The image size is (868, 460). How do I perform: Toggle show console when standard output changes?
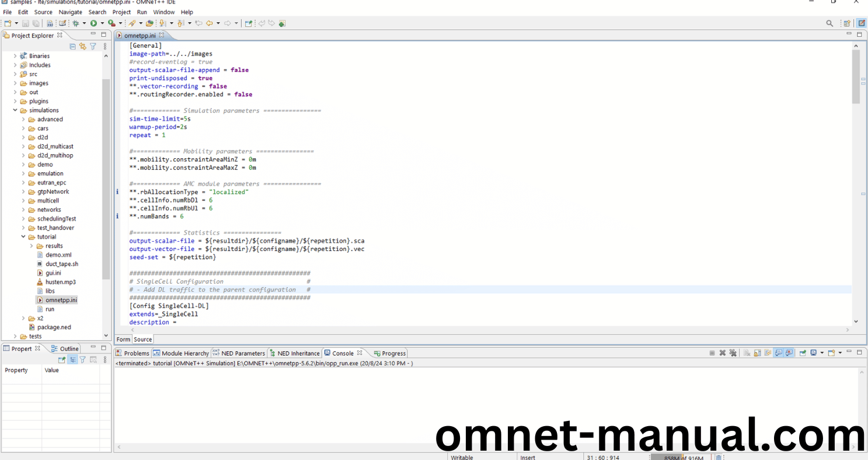pos(779,353)
